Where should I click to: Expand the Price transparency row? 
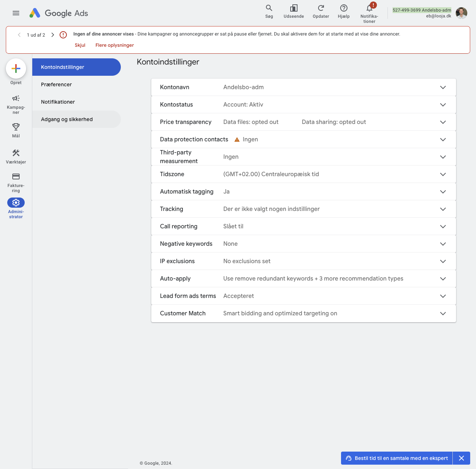point(304,122)
